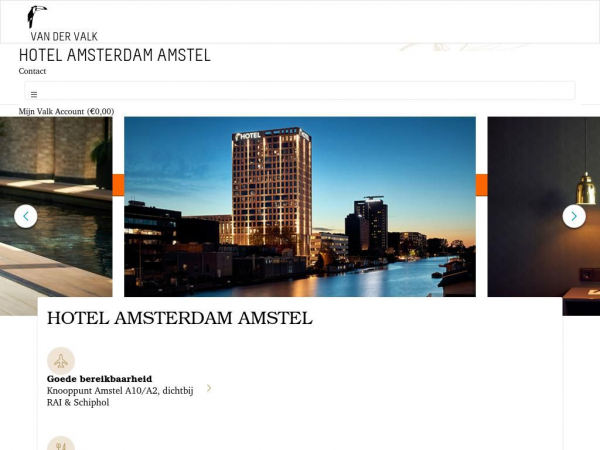
Task: Click the airplane accessibility icon
Action: coord(61,360)
